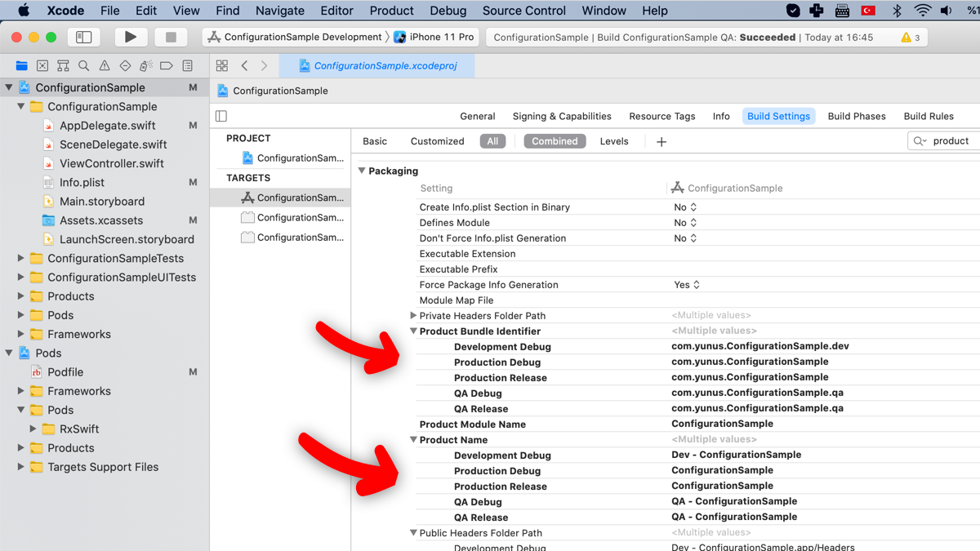This screenshot has width=980, height=551.
Task: Click the Apple menu logo
Action: pyautogui.click(x=24, y=11)
